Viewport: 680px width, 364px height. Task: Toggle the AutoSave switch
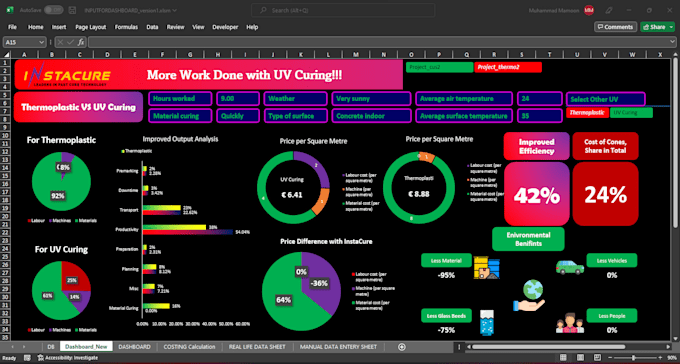point(53,10)
